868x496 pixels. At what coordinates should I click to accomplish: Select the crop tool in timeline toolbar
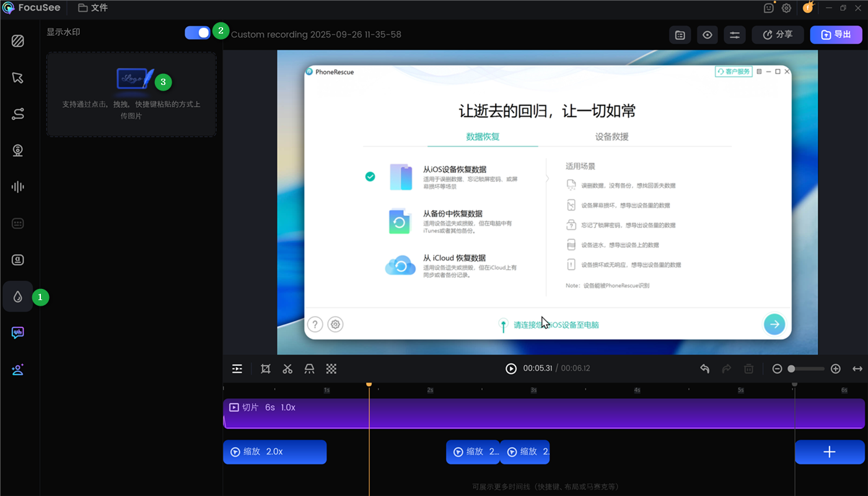[x=266, y=369]
